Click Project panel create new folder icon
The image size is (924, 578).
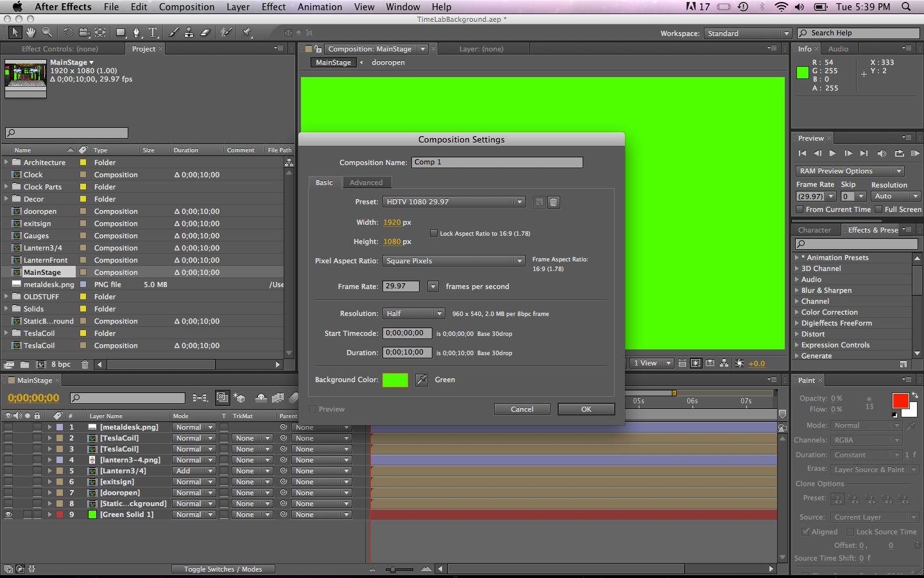tap(24, 364)
